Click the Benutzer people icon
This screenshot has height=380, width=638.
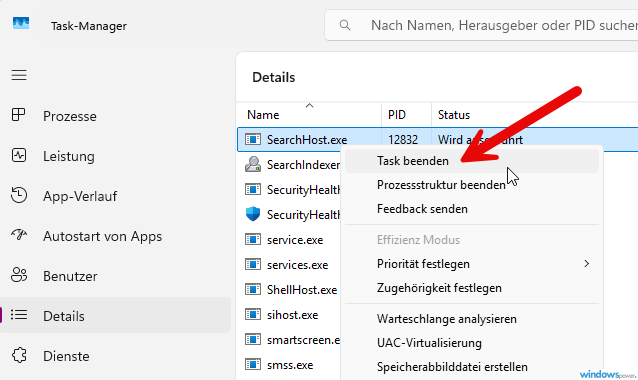coord(19,275)
